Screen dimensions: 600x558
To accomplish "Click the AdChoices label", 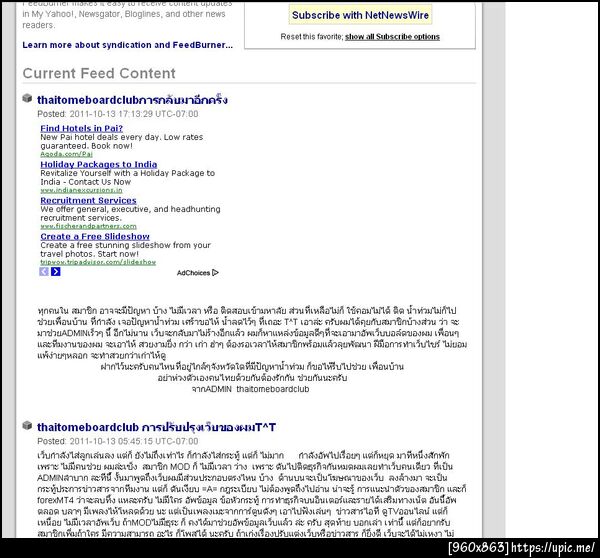I will pyautogui.click(x=193, y=273).
